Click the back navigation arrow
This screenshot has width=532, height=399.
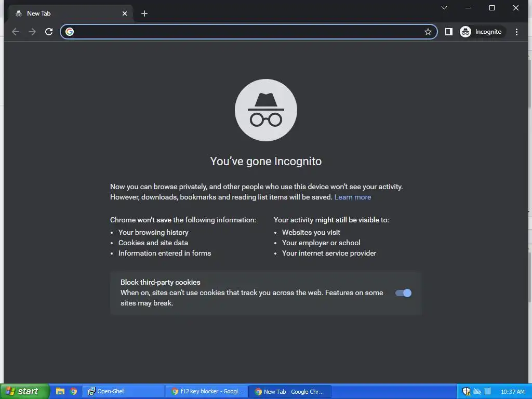click(15, 32)
